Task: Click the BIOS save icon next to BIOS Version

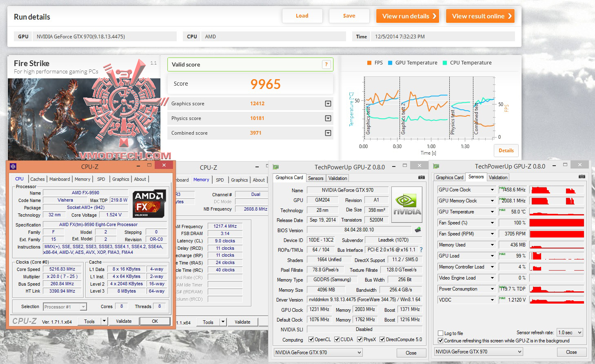Action: point(418,230)
